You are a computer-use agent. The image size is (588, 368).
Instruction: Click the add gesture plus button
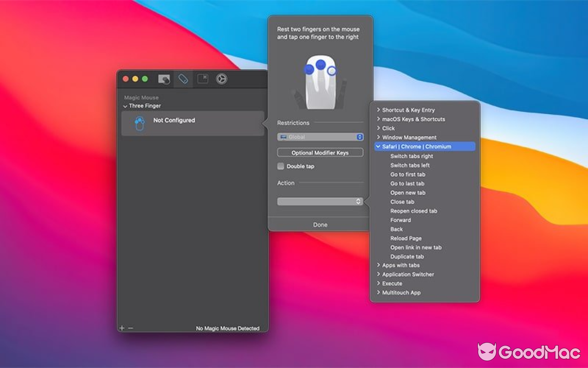122,328
